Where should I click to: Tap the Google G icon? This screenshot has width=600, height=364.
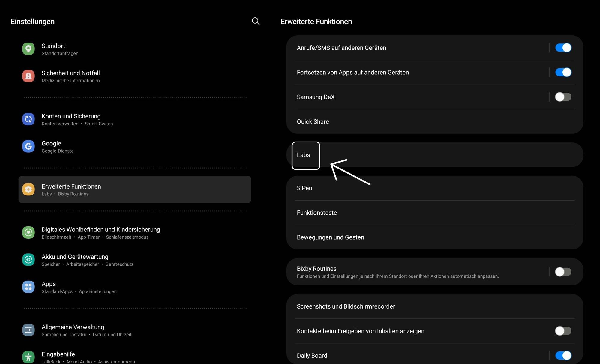coord(28,146)
